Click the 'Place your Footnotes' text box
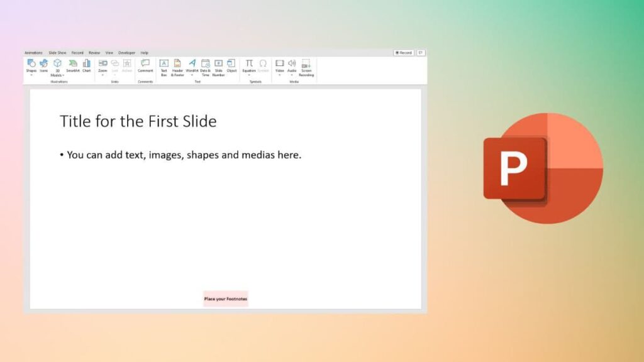The height and width of the screenshot is (362, 644). tap(226, 299)
